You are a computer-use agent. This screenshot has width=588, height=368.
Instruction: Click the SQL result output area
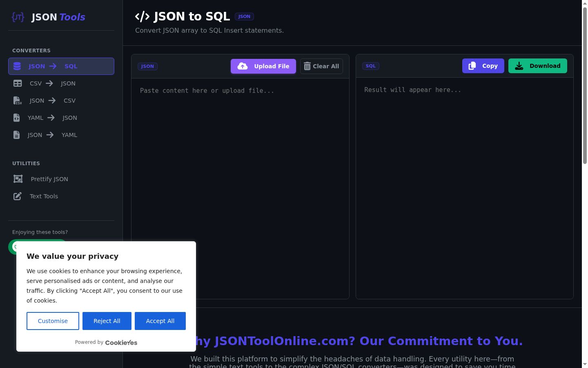point(465,188)
